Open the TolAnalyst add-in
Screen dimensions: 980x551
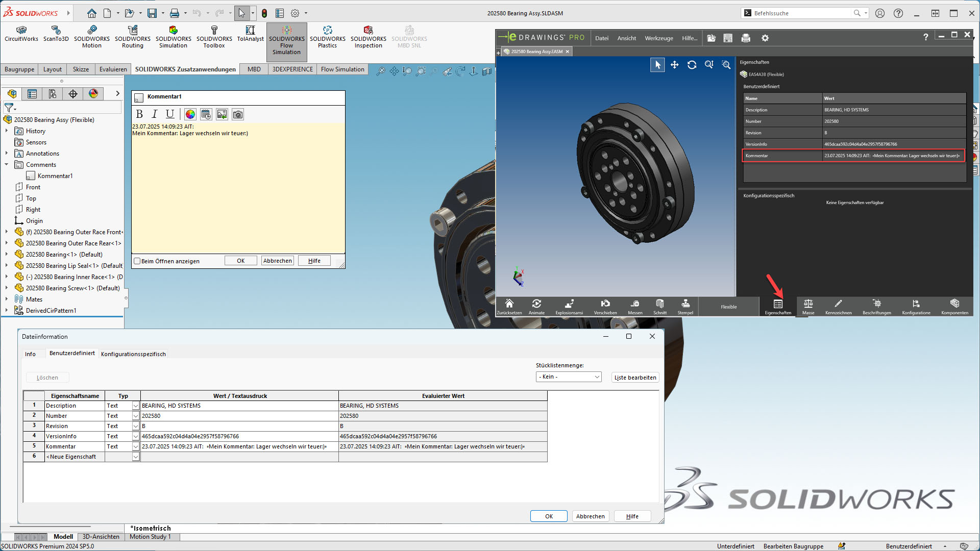pos(250,34)
